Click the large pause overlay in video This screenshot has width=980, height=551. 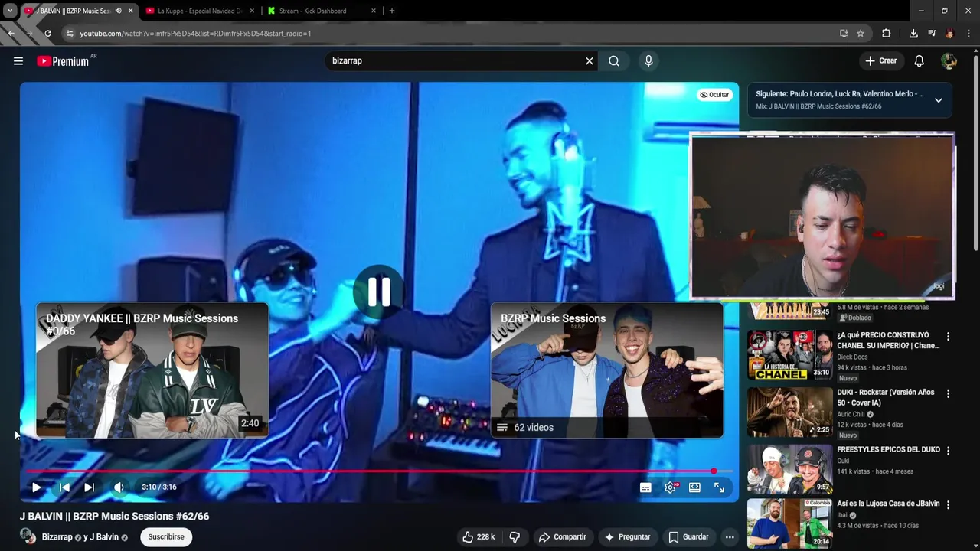(378, 292)
